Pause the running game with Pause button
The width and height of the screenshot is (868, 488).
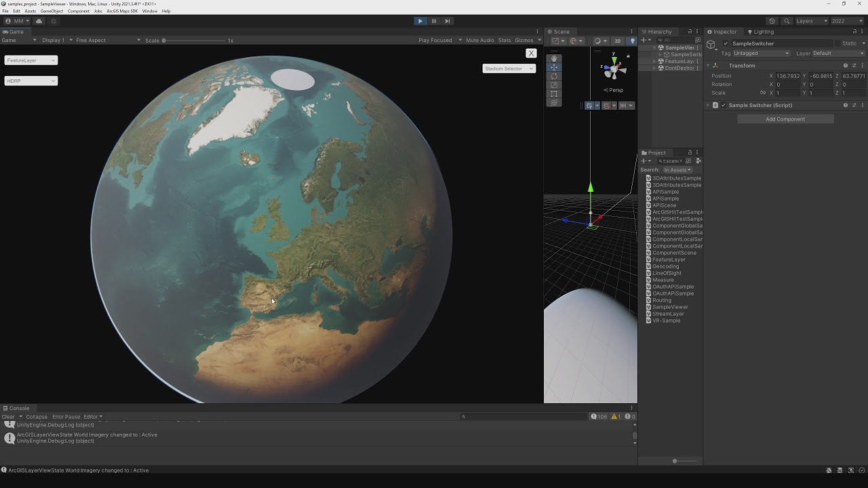coord(434,21)
